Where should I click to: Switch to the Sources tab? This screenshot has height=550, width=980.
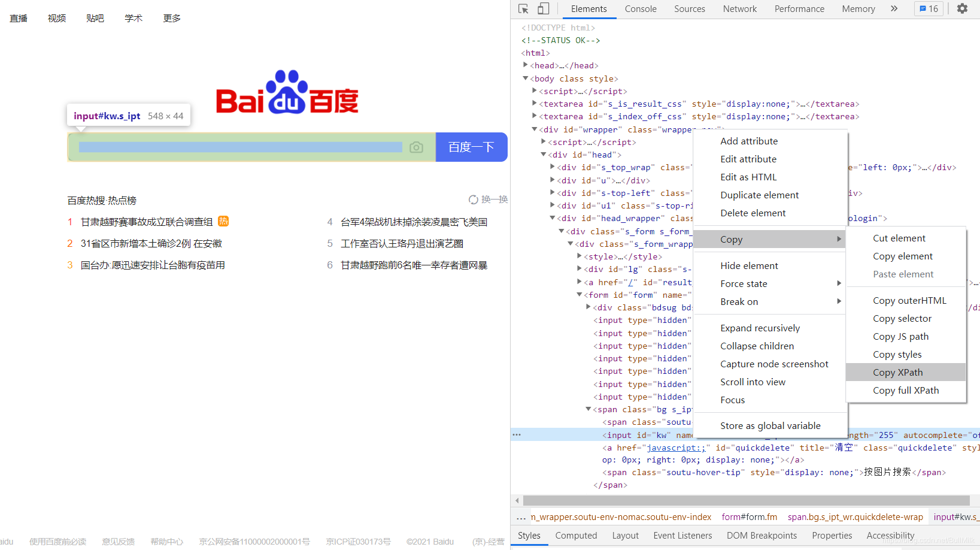tap(690, 8)
